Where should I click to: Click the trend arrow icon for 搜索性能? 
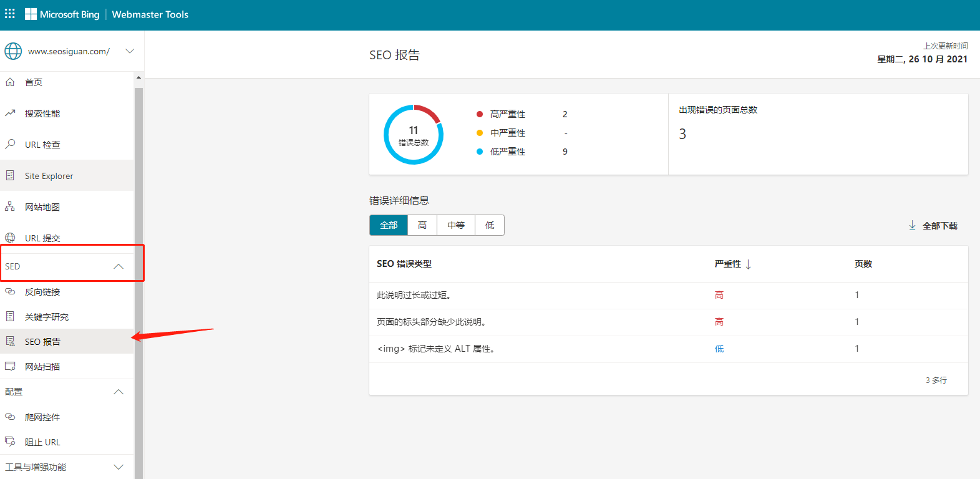click(x=10, y=113)
